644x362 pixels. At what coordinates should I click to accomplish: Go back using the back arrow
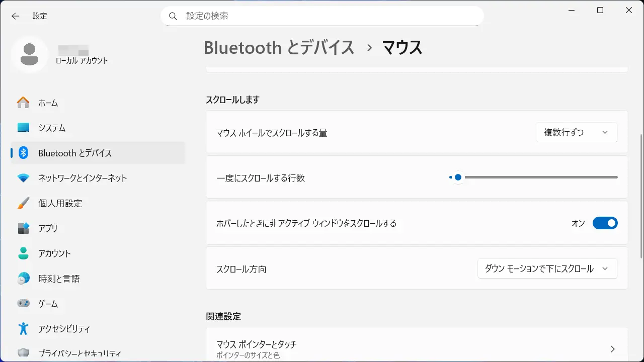pyautogui.click(x=16, y=16)
